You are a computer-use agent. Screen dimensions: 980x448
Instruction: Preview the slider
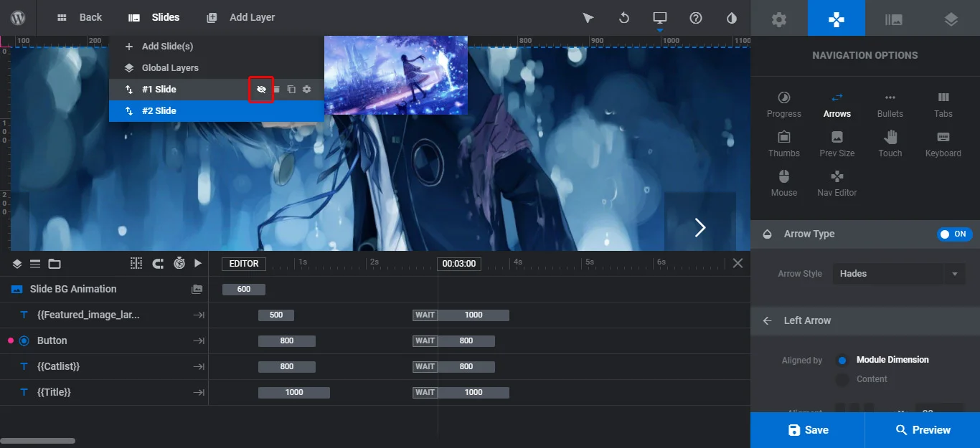pos(923,430)
